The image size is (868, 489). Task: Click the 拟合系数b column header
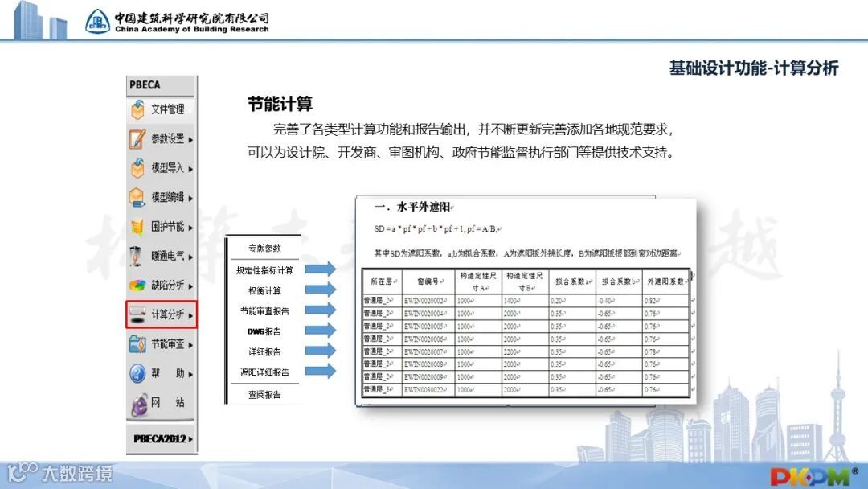619,281
